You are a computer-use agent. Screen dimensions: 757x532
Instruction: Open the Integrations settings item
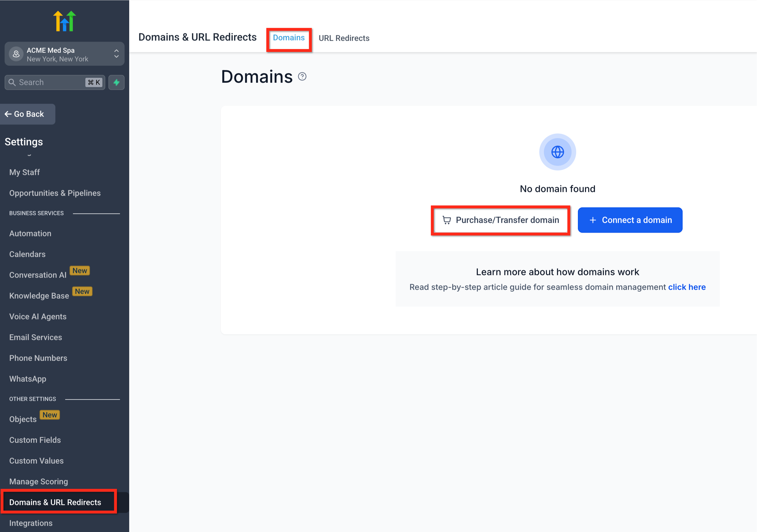31,523
